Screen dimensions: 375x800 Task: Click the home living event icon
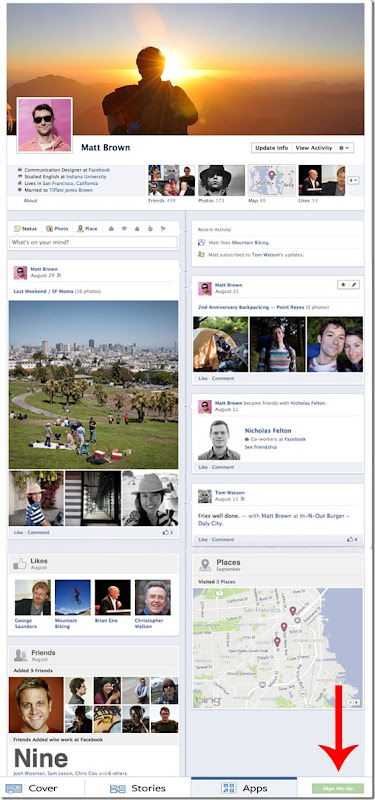pos(137,229)
